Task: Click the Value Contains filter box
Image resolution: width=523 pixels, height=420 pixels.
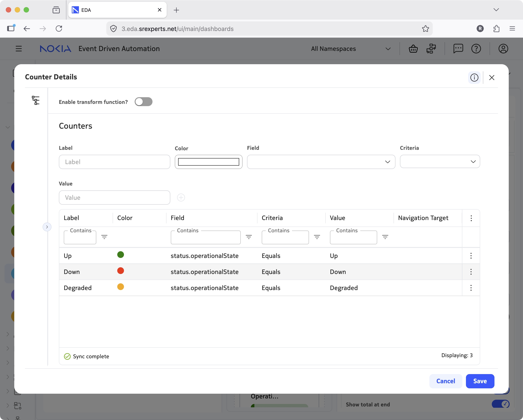Action: (x=353, y=237)
